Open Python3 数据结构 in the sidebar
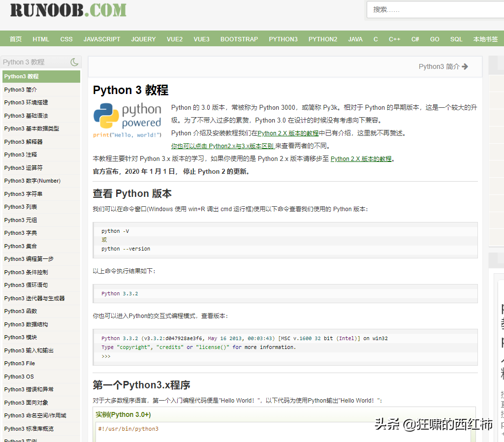The width and height of the screenshot is (504, 442). click(41, 324)
